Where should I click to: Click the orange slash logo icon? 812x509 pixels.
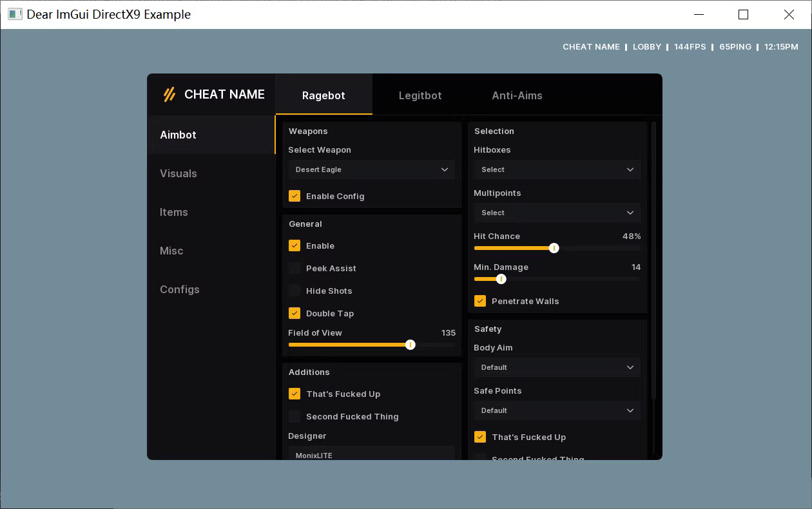pos(169,95)
